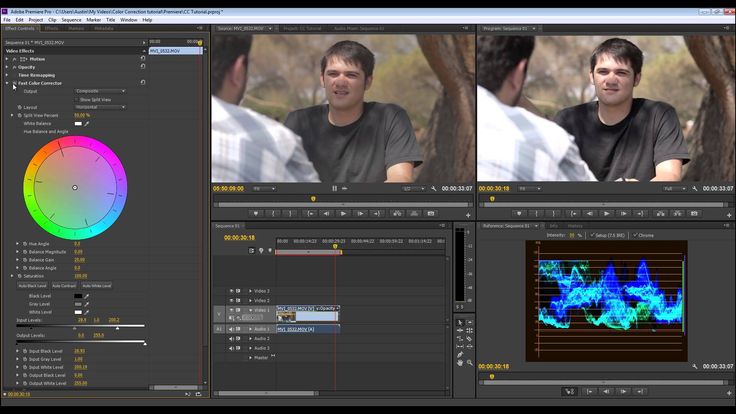Pick the White Balance eyedropper tool
This screenshot has height=414, width=736.
point(86,124)
